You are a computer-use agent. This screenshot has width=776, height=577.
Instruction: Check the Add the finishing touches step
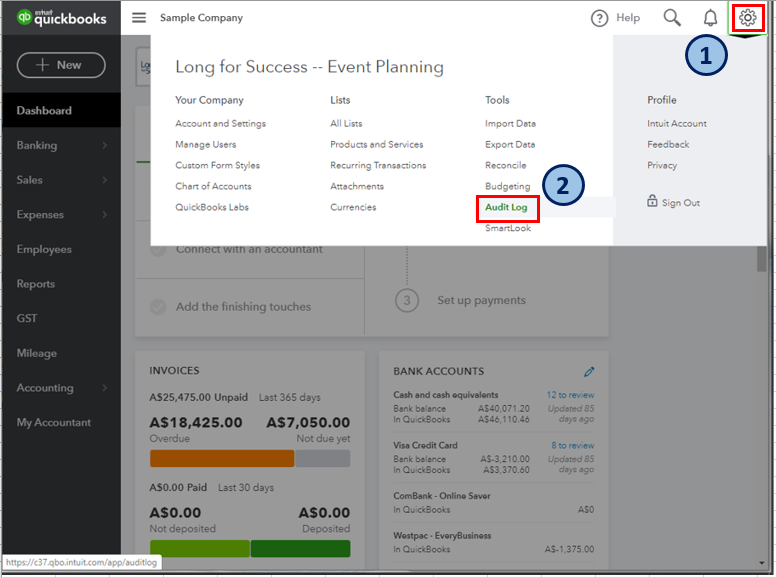pyautogui.click(x=158, y=307)
